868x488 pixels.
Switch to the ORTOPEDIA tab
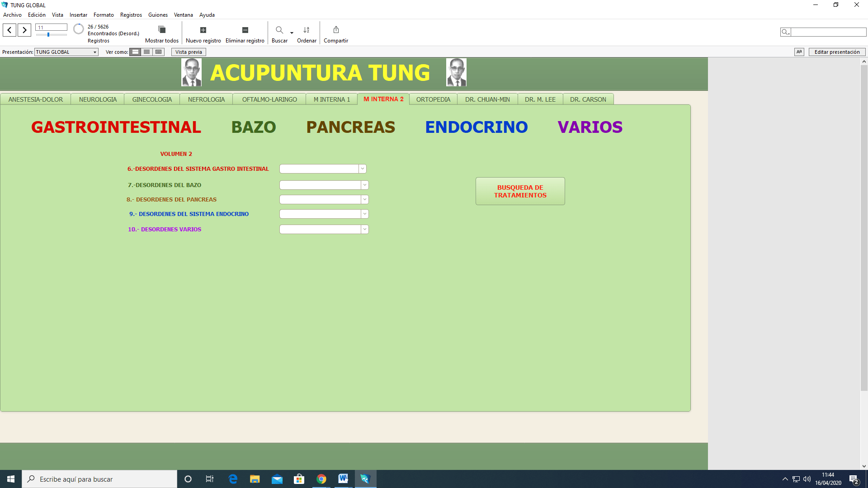(433, 99)
